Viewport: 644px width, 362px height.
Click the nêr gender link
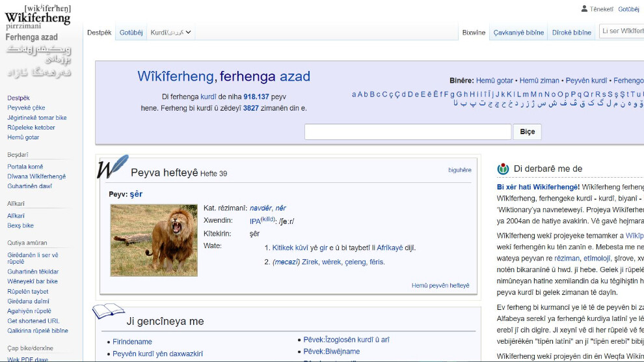280,208
